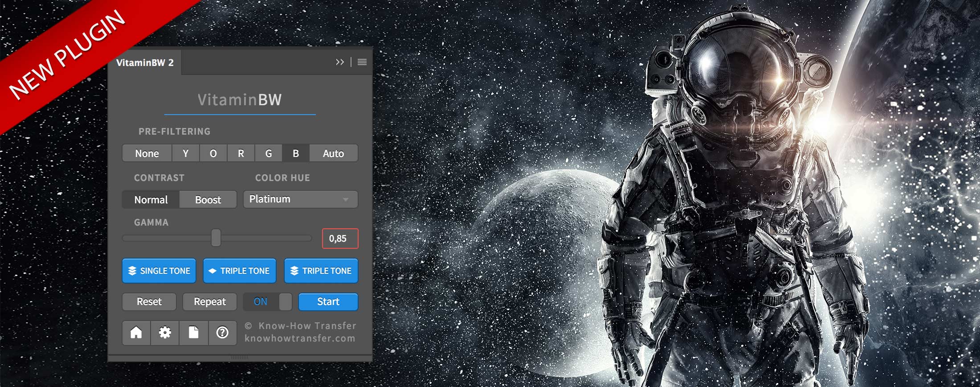Select the None pre-filtering option

147,153
